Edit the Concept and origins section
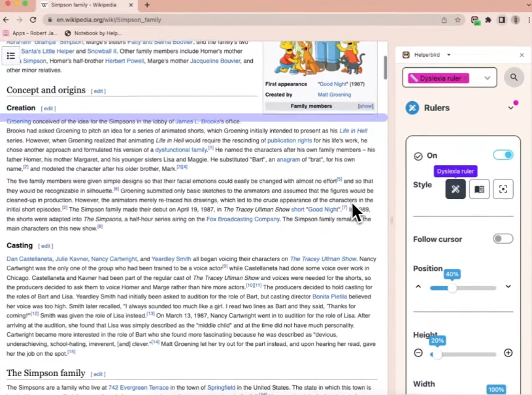The width and height of the screenshot is (532, 395). pos(99,91)
